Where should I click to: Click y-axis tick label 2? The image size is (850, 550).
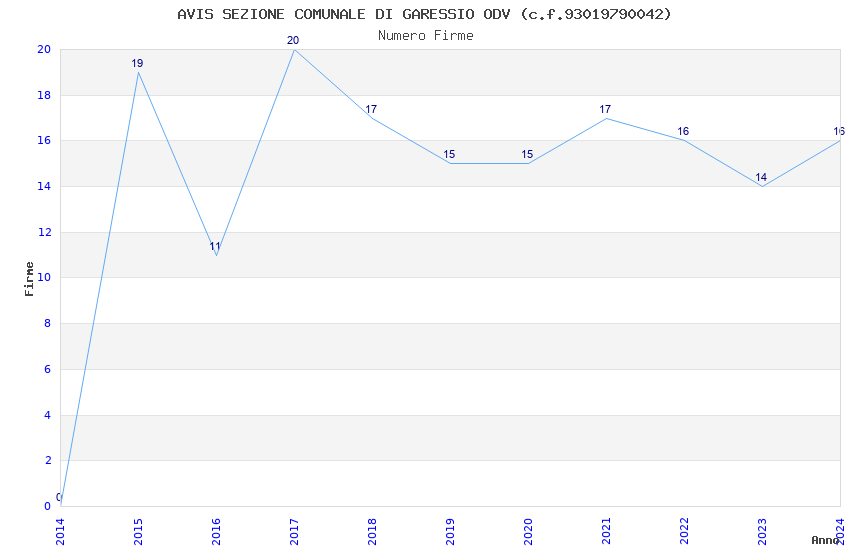point(48,461)
